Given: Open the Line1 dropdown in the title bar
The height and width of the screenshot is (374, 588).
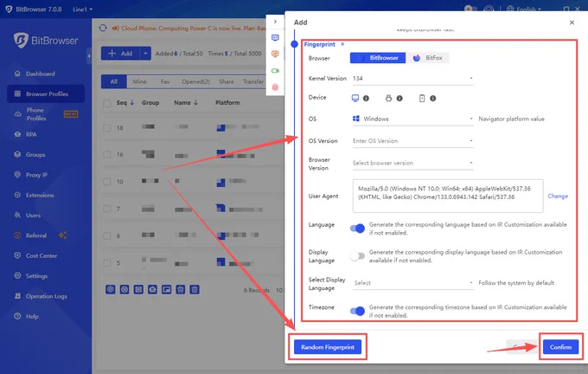Looking at the screenshot, I should (82, 9).
